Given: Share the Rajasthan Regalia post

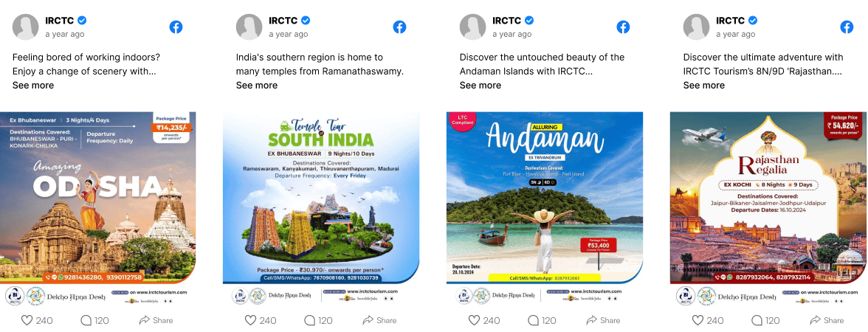Looking at the screenshot, I should 827,320.
